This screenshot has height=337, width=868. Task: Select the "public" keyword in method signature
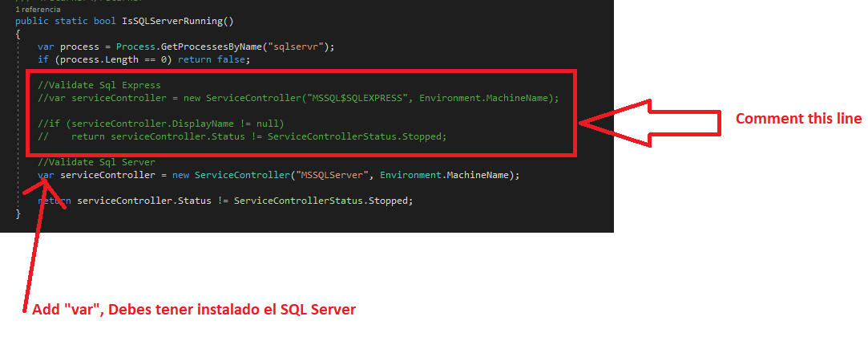(x=32, y=21)
